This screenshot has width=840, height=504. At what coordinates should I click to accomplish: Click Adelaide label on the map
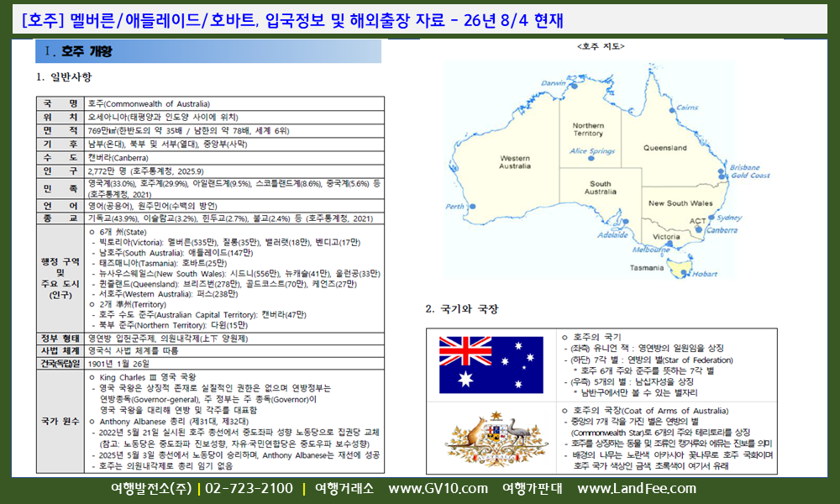point(613,234)
